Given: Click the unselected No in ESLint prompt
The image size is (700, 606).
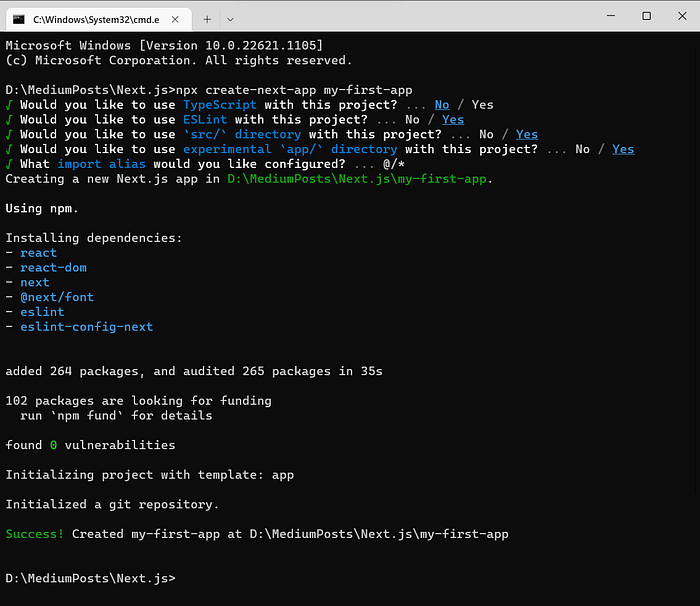Looking at the screenshot, I should pyautogui.click(x=412, y=120).
